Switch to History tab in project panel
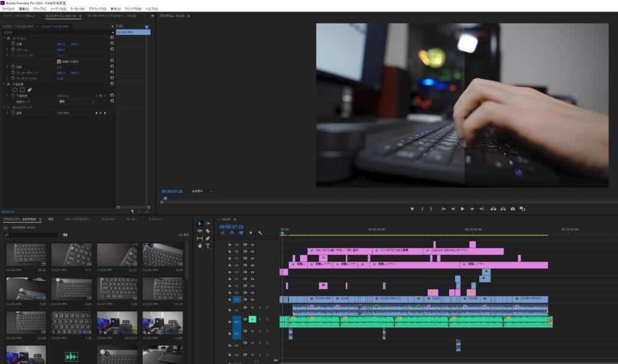618x364 pixels. click(155, 219)
